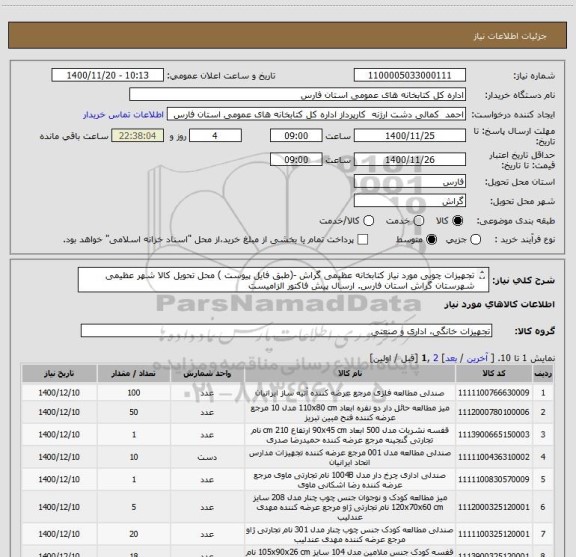Click the unit دست in row 4
Viewport: 576px width, 557px height.
coord(207,457)
